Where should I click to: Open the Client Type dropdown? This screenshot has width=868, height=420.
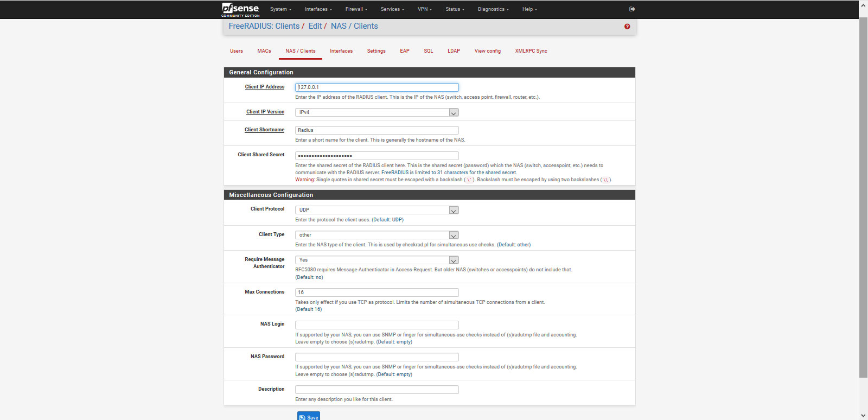click(x=377, y=235)
